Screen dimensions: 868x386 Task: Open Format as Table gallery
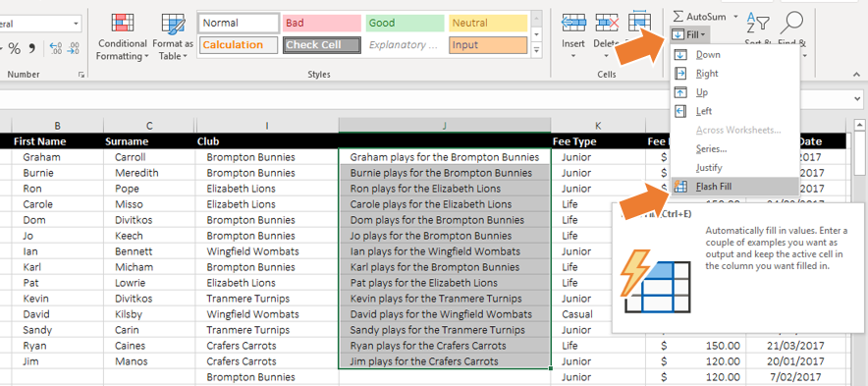point(173,36)
